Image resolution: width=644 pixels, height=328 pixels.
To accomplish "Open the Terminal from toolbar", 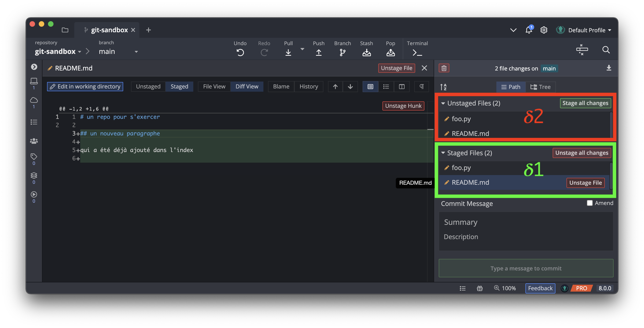I will [x=417, y=52].
